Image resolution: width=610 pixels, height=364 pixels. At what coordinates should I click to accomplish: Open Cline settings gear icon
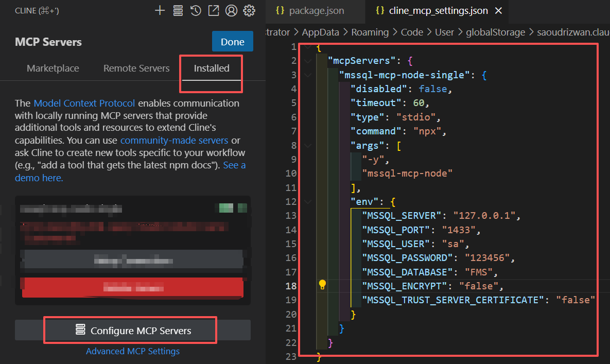tap(249, 10)
